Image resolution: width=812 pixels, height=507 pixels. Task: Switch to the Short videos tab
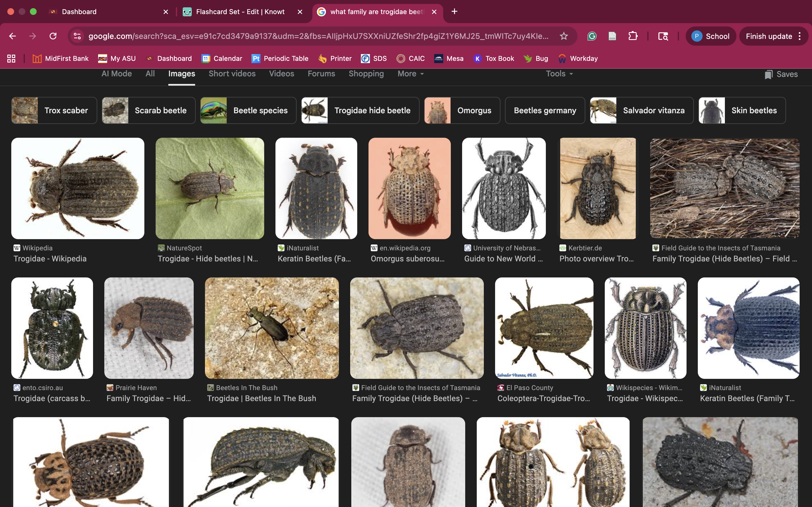pos(232,74)
